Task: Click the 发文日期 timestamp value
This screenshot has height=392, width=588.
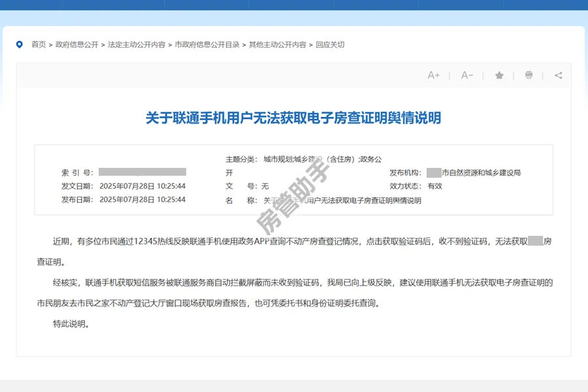Action: [142, 186]
